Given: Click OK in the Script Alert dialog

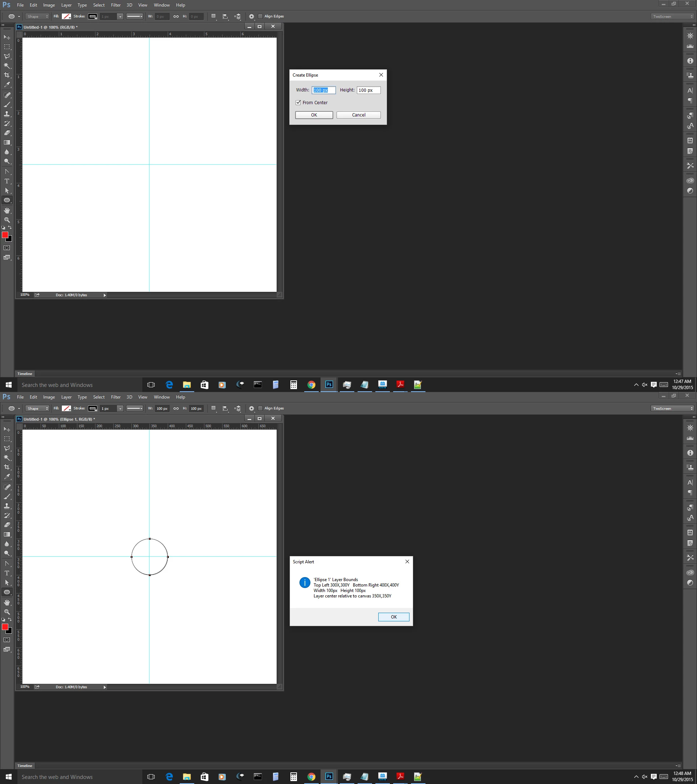Looking at the screenshot, I should click(x=394, y=617).
